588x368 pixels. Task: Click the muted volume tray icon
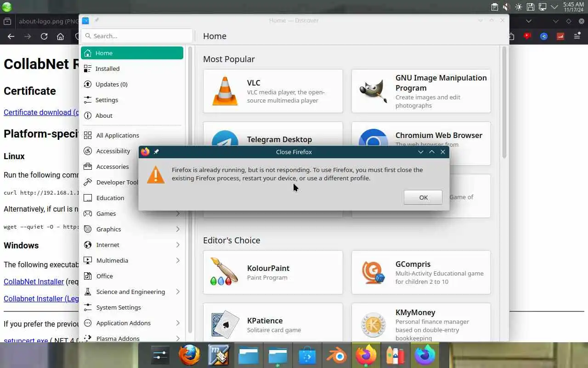coord(506,7)
